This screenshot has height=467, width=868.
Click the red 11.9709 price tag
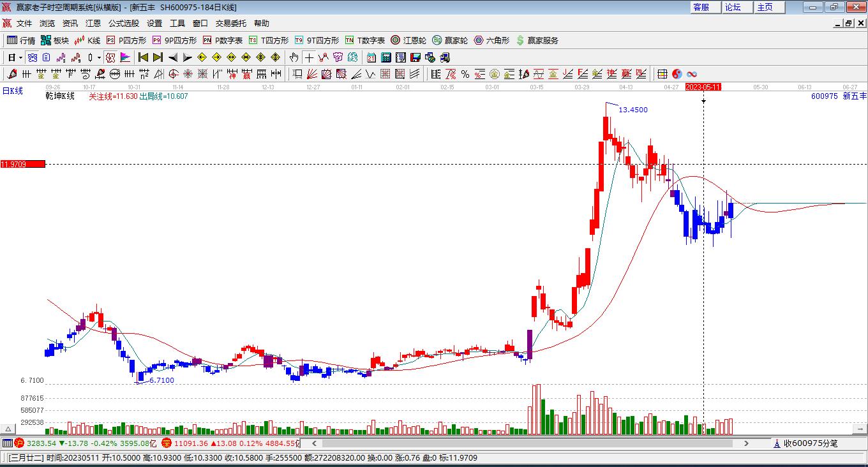[x=23, y=164]
